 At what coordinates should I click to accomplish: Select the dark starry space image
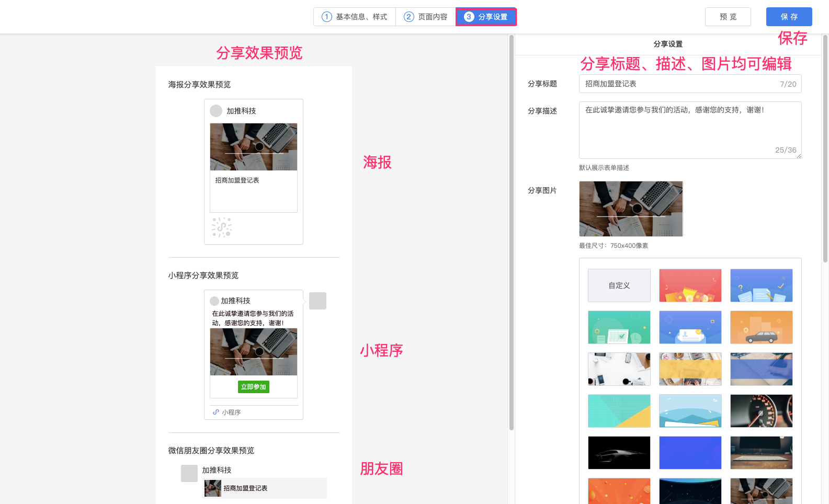point(690,491)
